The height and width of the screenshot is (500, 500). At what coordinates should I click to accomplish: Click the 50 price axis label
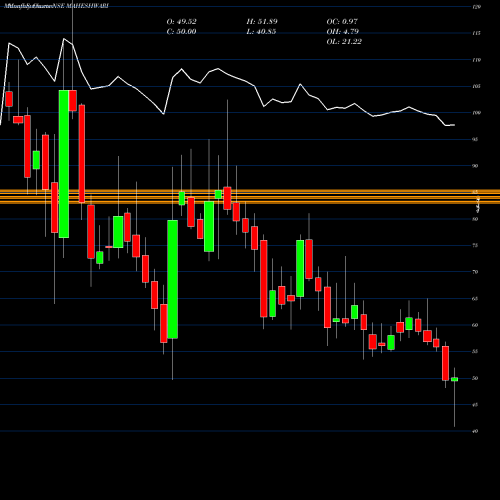[x=475, y=378]
